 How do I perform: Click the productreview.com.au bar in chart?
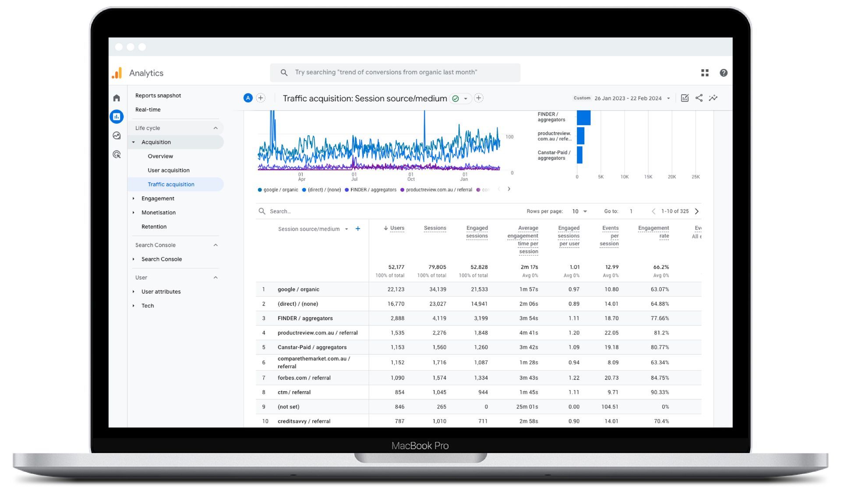(580, 136)
